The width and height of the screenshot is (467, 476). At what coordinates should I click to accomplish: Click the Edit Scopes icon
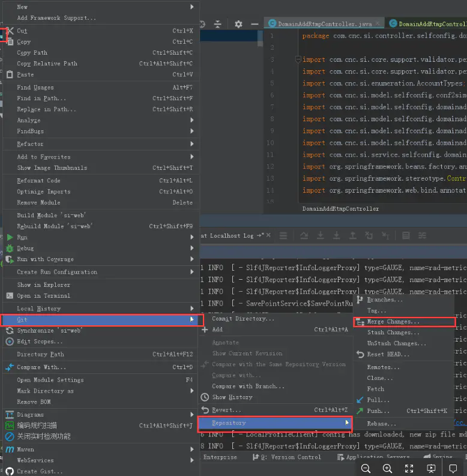click(x=10, y=342)
